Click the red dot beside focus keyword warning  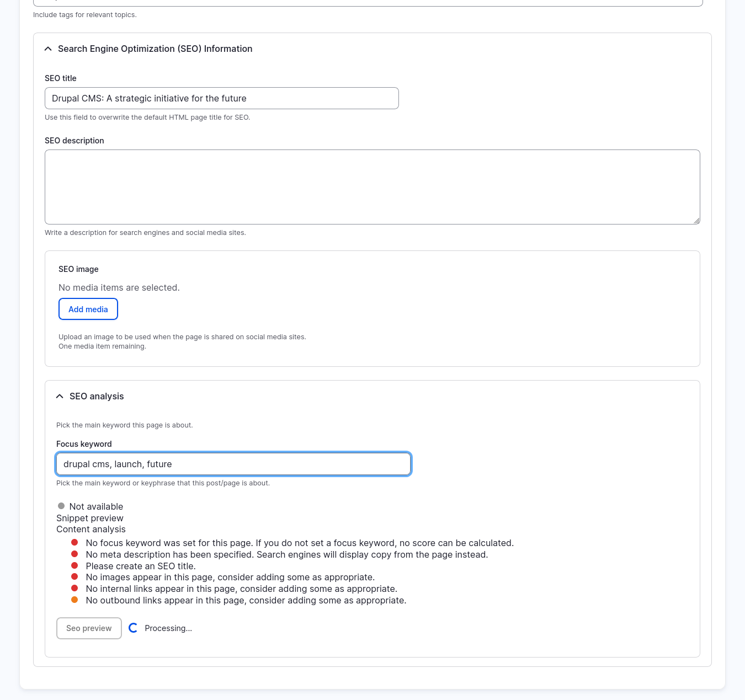[x=74, y=542]
